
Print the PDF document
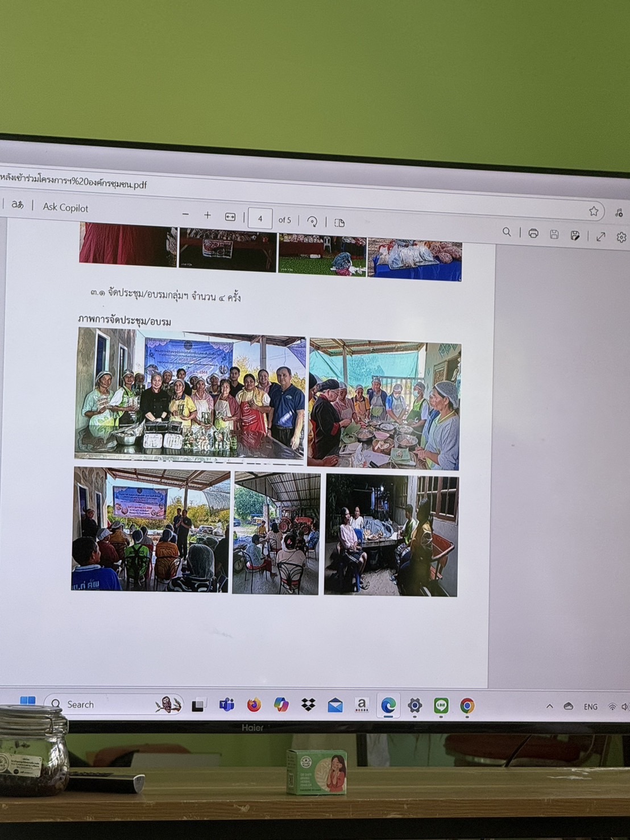(x=533, y=233)
